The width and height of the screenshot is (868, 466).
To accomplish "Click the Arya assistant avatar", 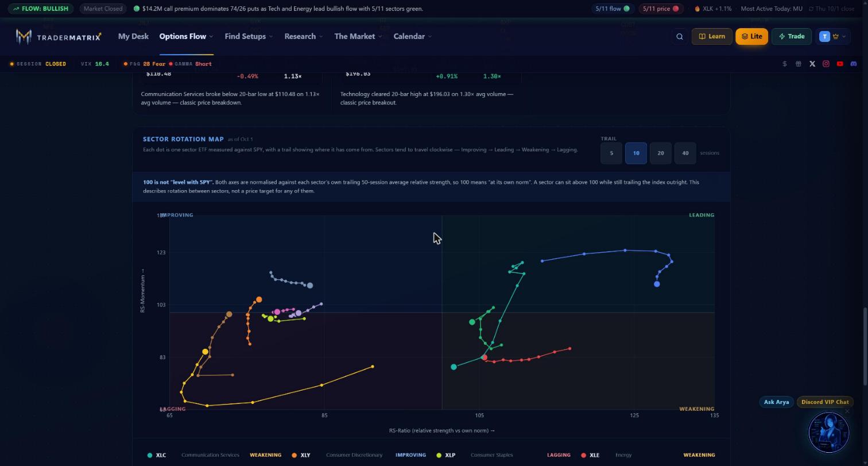I will click(828, 432).
